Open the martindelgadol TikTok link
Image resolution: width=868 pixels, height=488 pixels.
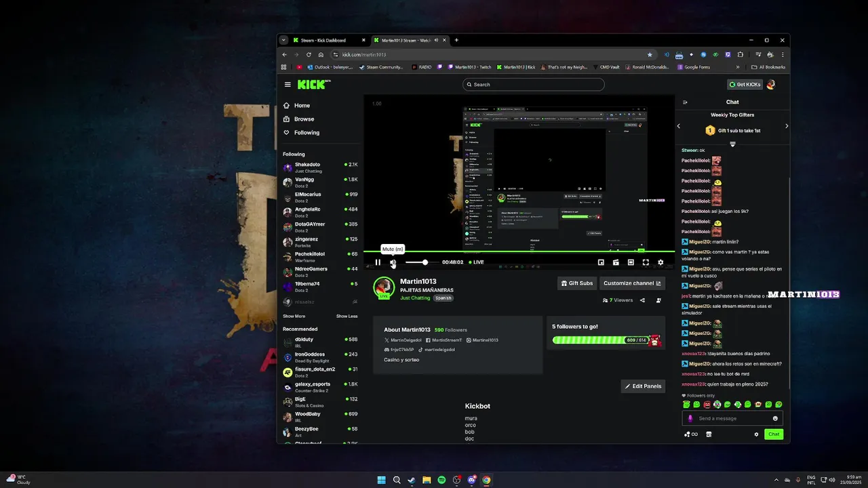(x=436, y=350)
